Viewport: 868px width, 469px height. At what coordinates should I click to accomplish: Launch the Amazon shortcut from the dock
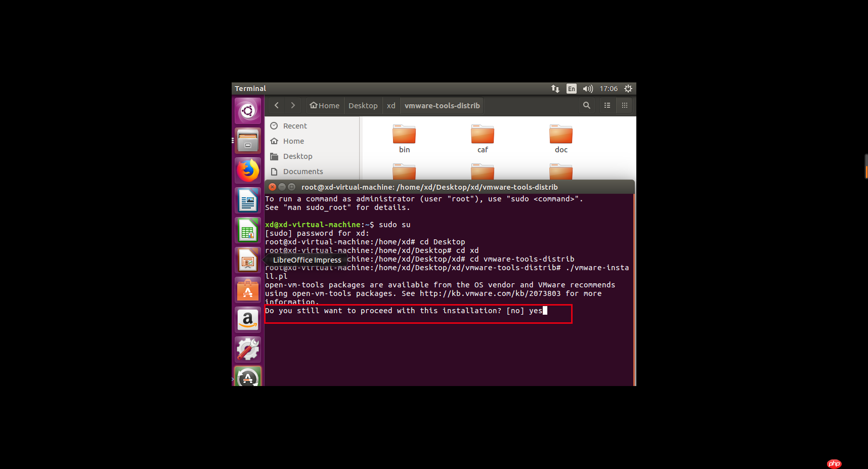(247, 320)
